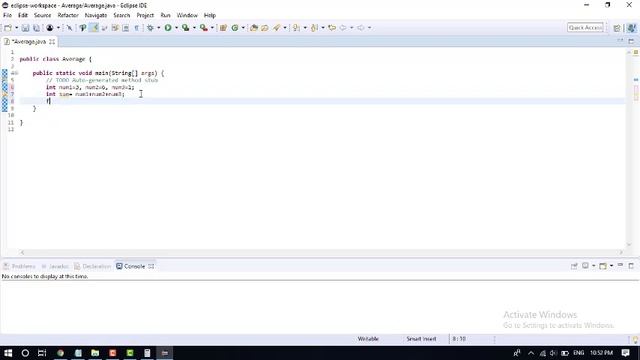Click the Quick Access search field
Viewport: 640px width, 360px height.
585,27
